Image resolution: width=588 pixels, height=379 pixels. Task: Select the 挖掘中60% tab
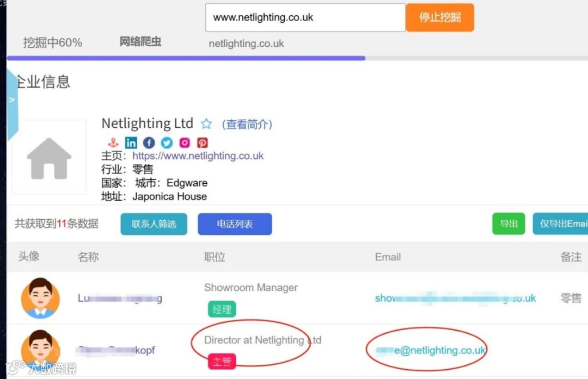52,42
